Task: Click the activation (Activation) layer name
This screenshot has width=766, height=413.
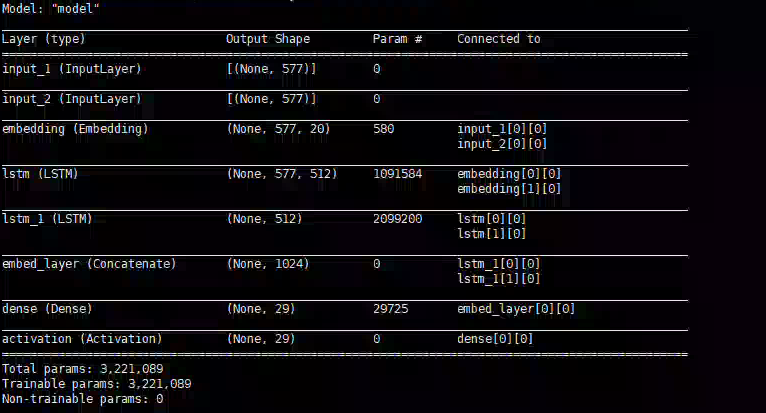Action: pyautogui.click(x=82, y=339)
